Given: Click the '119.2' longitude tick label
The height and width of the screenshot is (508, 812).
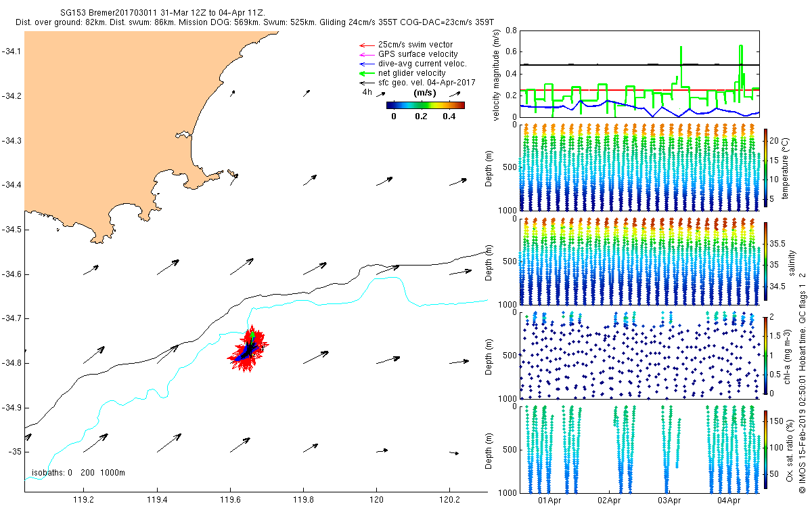Looking at the screenshot, I should pos(83,500).
